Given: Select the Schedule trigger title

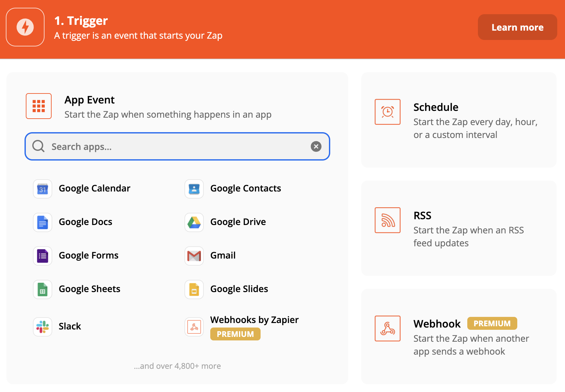Looking at the screenshot, I should tap(436, 107).
